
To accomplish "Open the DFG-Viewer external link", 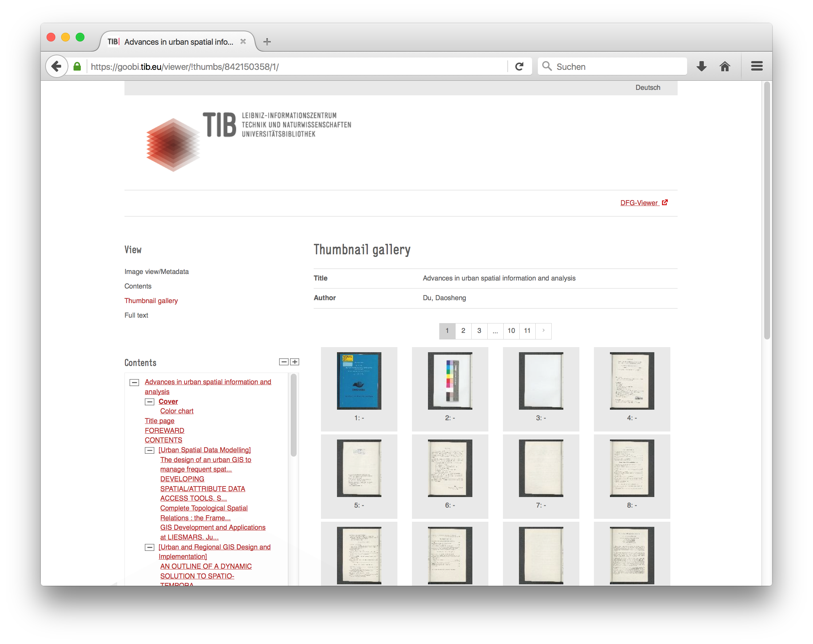I will [644, 203].
